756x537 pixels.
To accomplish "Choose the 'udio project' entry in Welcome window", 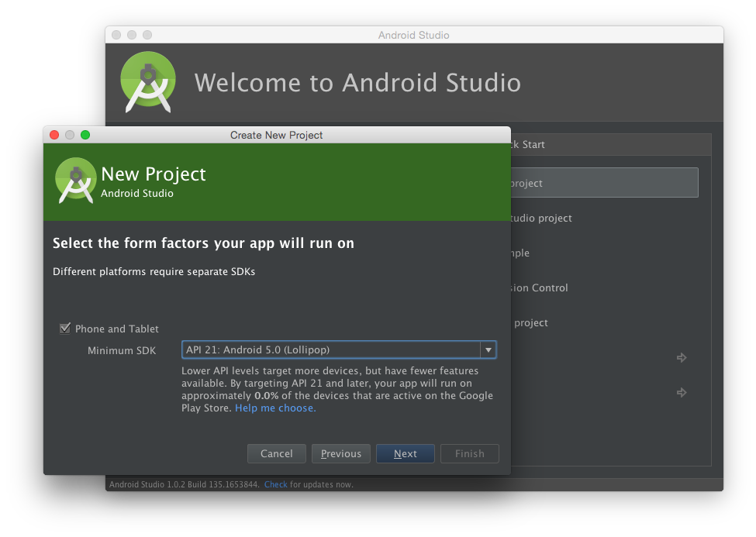I will 541,218.
